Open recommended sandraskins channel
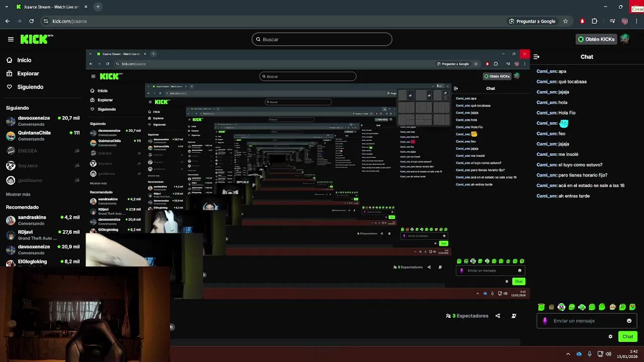 pos(43,220)
